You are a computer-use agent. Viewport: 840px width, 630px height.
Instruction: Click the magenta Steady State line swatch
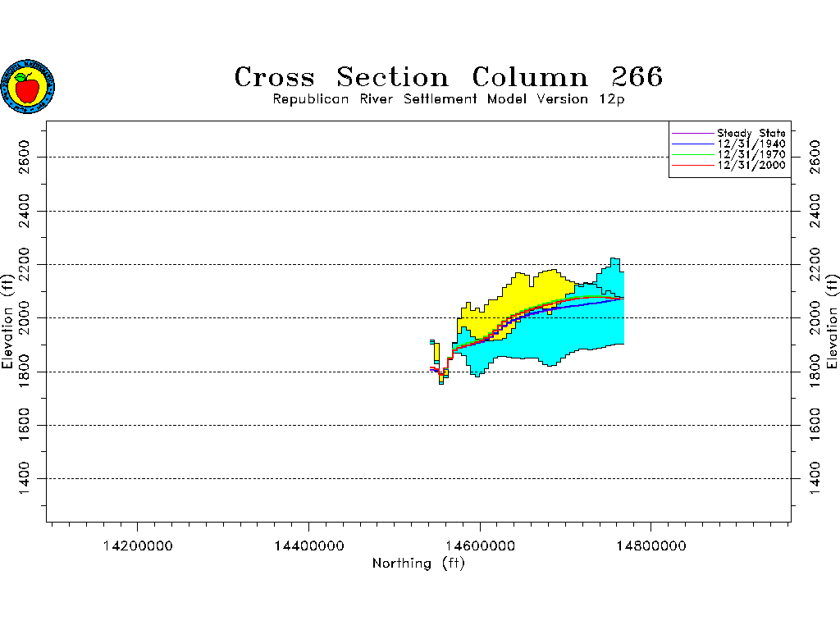(693, 133)
